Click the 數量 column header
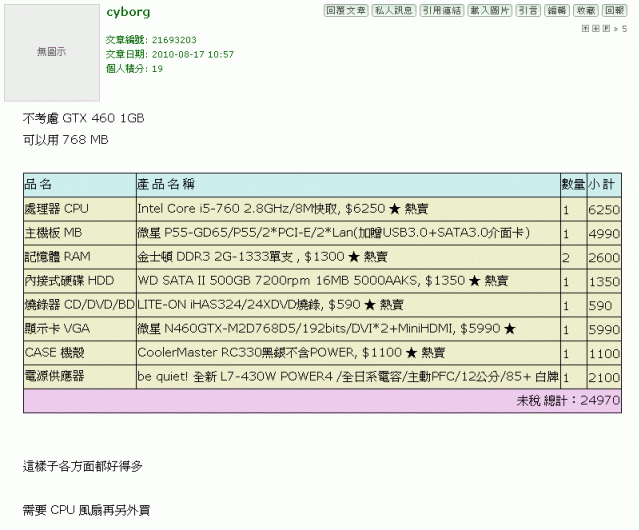This screenshot has width=640, height=530. (x=573, y=185)
